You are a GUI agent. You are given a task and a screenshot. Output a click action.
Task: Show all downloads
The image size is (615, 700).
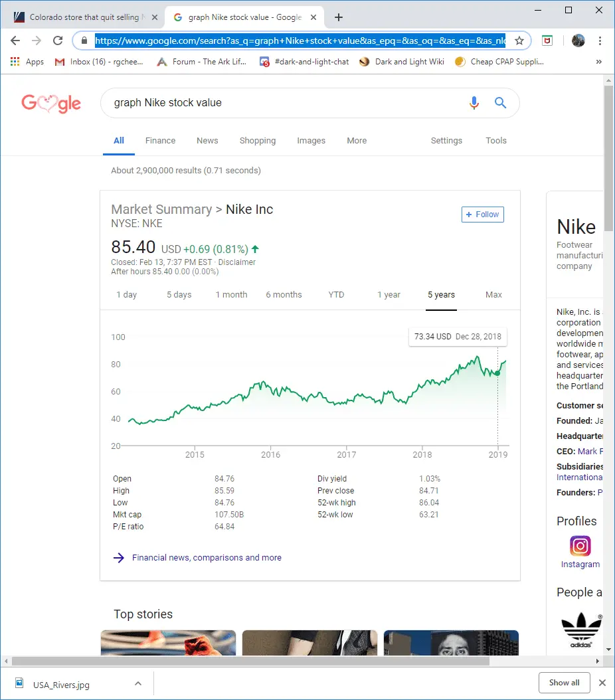564,683
